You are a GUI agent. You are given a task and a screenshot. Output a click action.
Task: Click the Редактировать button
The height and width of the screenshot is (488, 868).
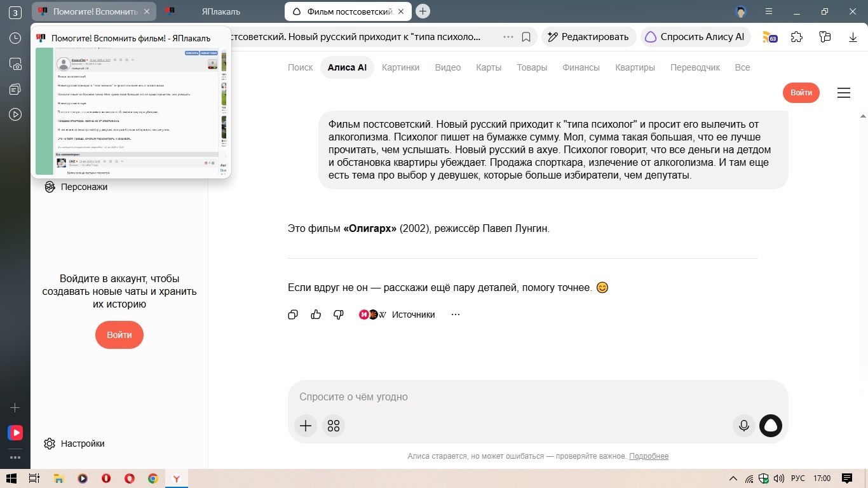589,37
